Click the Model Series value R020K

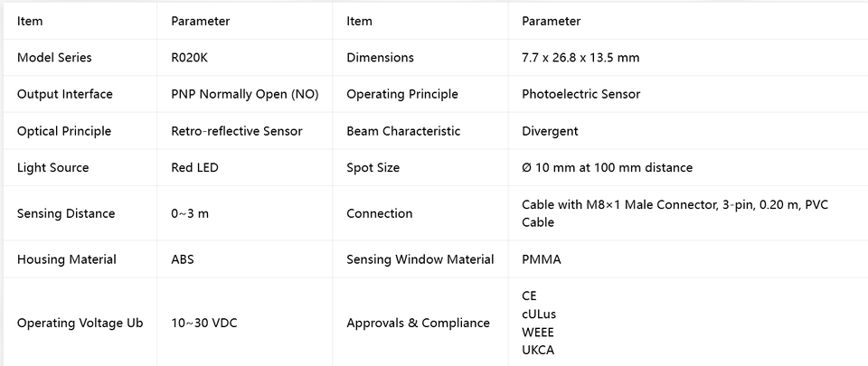coord(189,58)
